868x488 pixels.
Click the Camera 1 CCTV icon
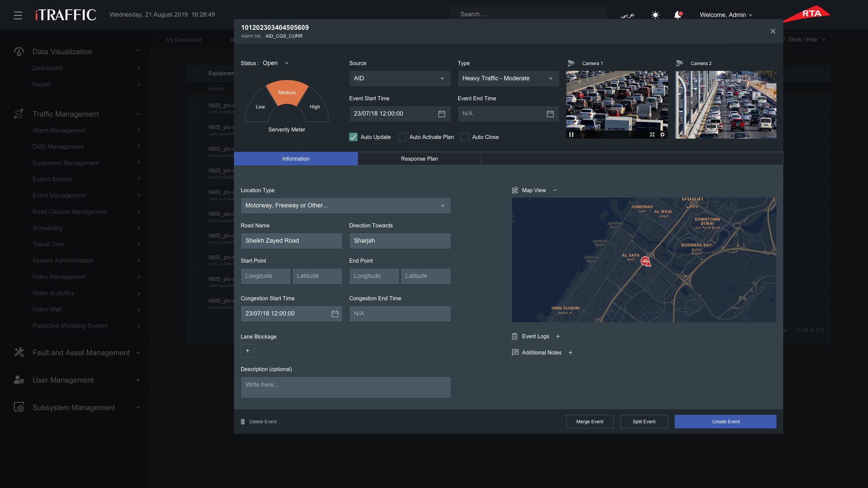[x=571, y=63]
